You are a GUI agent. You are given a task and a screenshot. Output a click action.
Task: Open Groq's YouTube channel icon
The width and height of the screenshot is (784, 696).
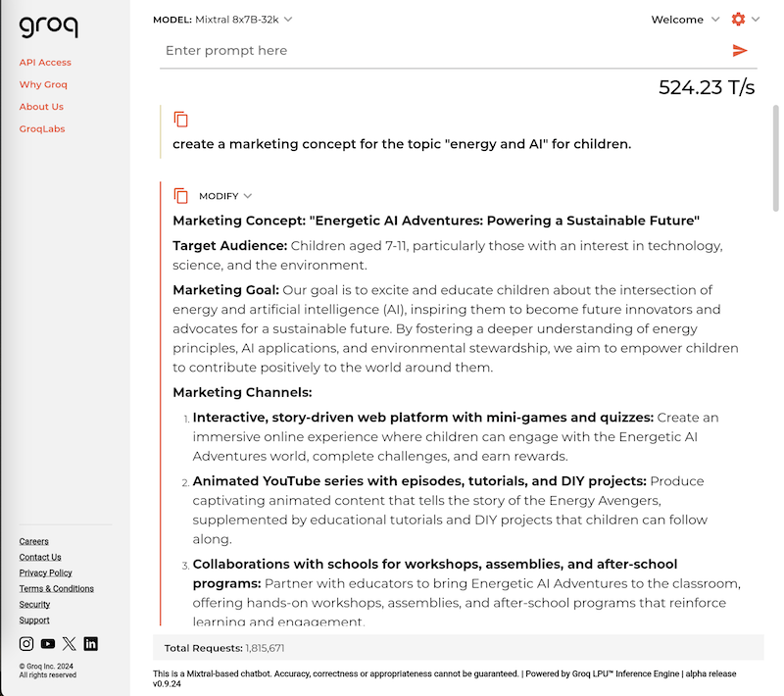click(48, 644)
